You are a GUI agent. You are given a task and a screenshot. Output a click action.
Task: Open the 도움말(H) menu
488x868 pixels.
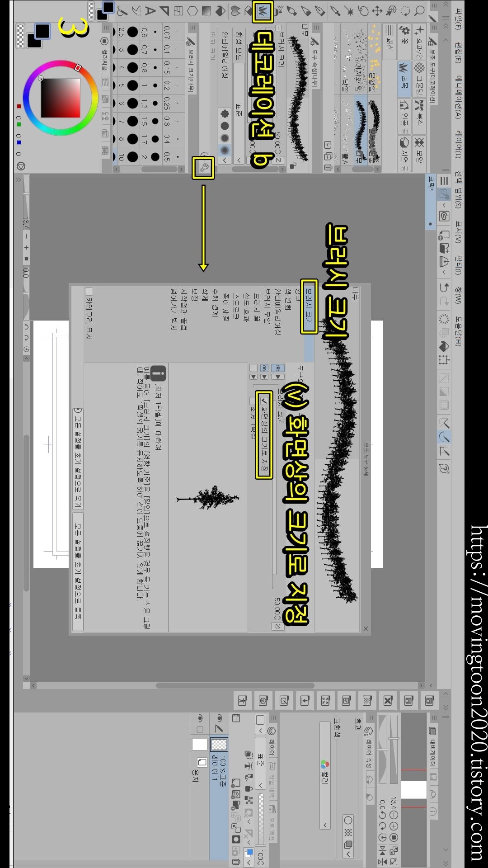click(x=459, y=331)
